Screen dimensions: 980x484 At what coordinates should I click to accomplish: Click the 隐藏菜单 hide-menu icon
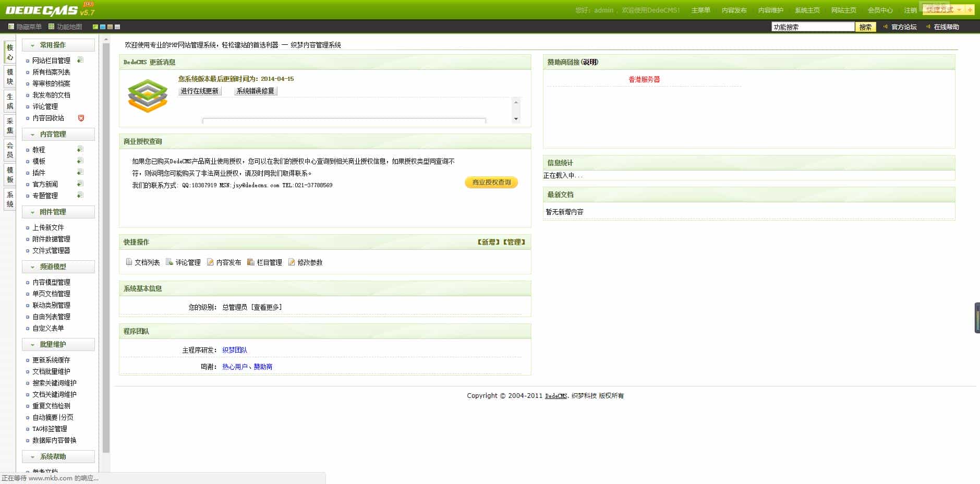[11, 27]
